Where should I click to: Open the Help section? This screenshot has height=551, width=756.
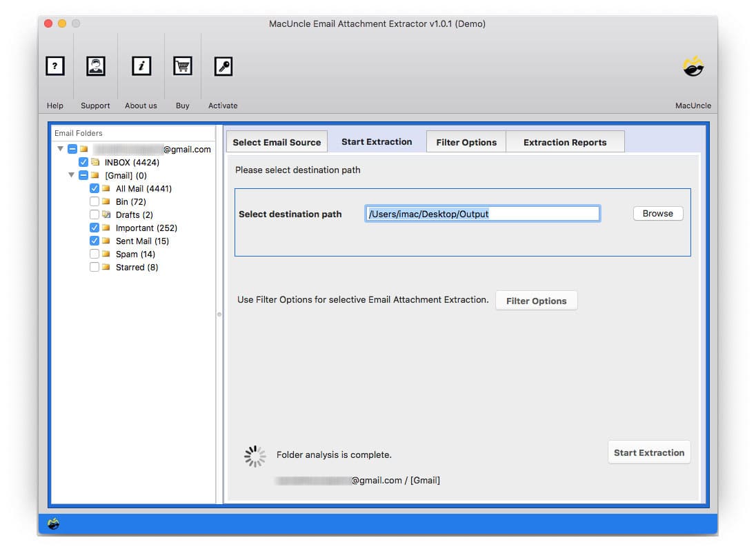(x=54, y=66)
